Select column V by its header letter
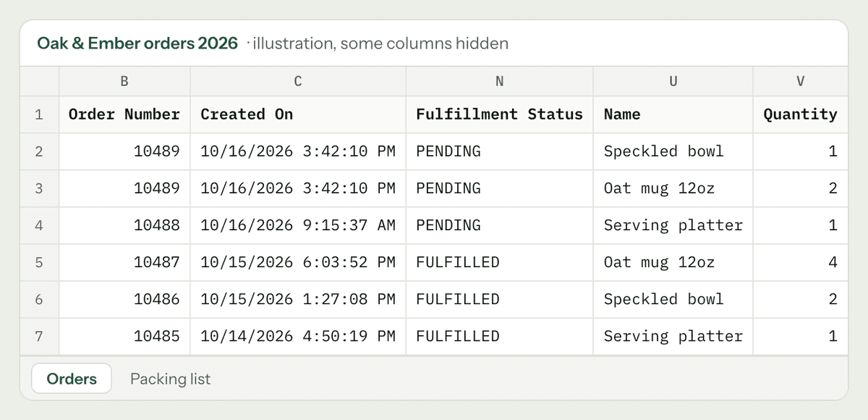Viewport: 868px width, 420px height. (801, 82)
